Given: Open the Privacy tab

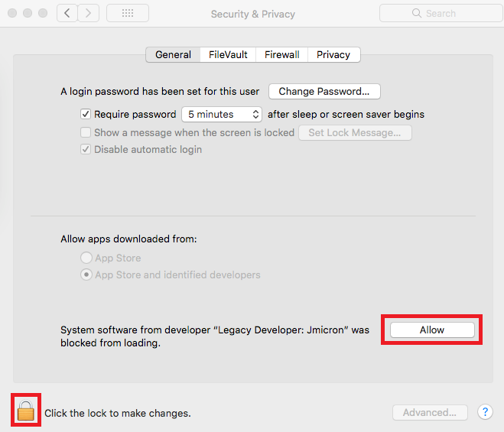Looking at the screenshot, I should tap(333, 54).
